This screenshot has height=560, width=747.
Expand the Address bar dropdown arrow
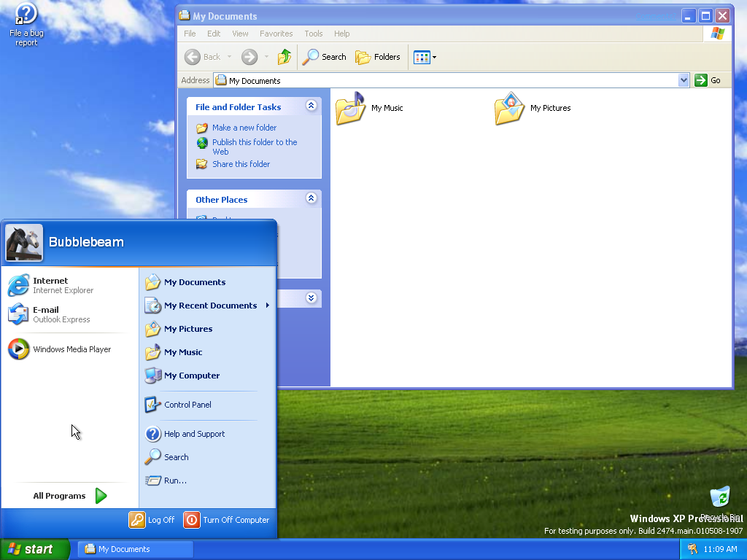(684, 81)
